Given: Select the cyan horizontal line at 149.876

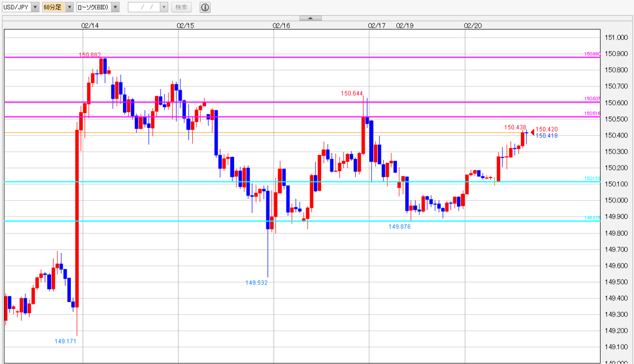Looking at the screenshot, I should point(301,221).
